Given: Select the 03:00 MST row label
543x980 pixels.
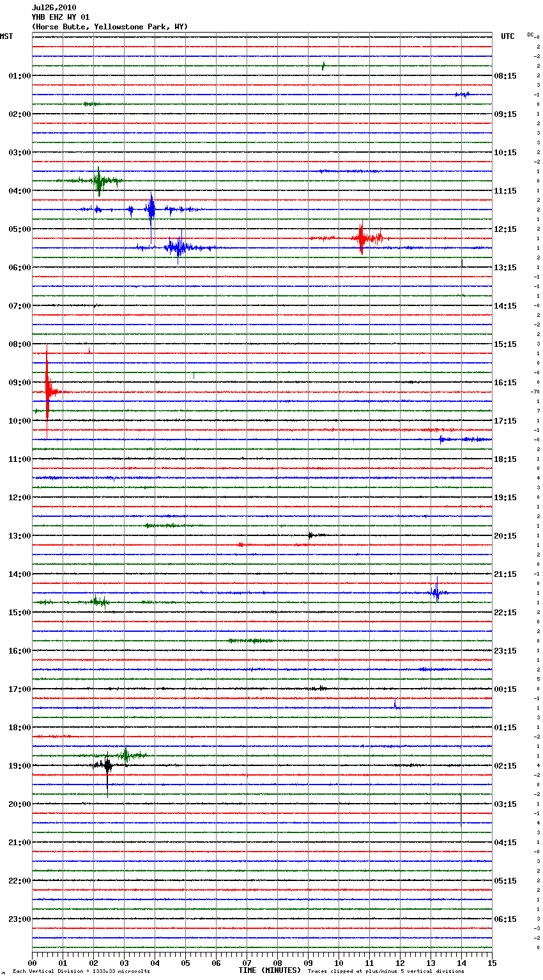Looking at the screenshot, I should coord(20,153).
